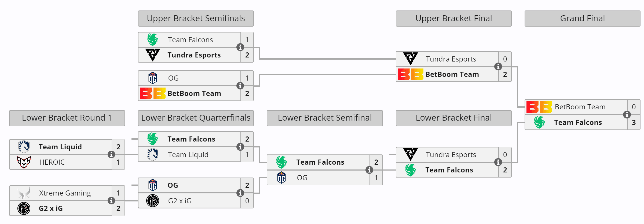Click Team Falcons winner name in Grand Final

tap(578, 122)
